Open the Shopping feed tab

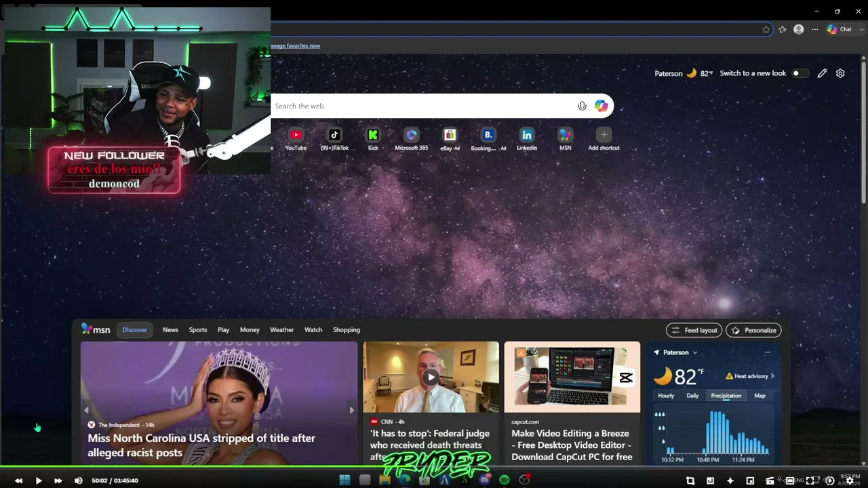(x=347, y=330)
